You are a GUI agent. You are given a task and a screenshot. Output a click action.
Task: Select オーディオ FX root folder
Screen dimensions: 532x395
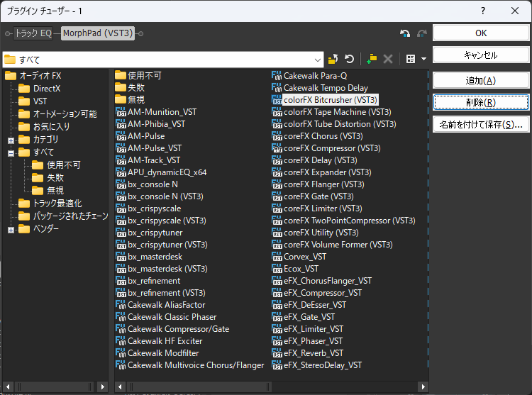33,76
